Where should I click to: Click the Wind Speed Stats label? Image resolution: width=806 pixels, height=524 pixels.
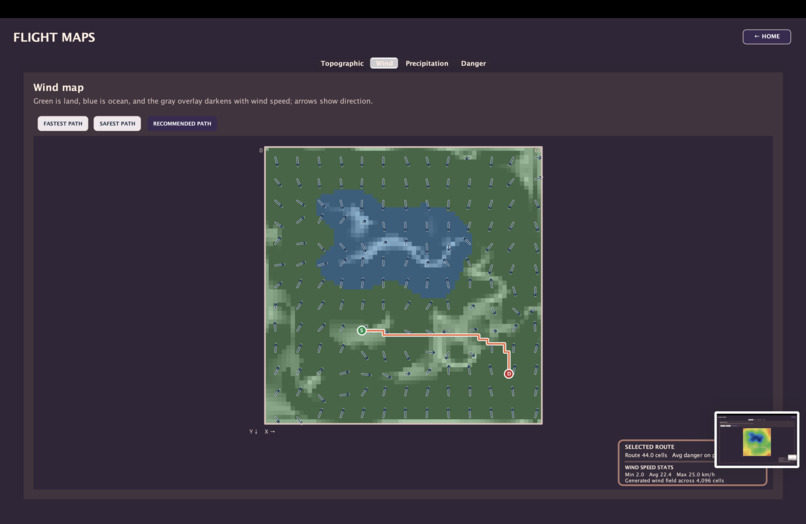click(x=649, y=467)
